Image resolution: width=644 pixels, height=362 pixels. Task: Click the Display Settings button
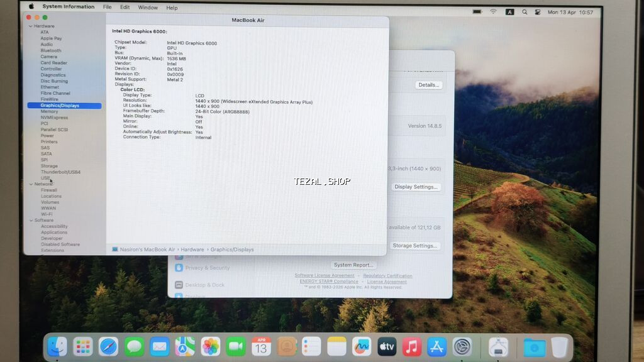coord(416,187)
